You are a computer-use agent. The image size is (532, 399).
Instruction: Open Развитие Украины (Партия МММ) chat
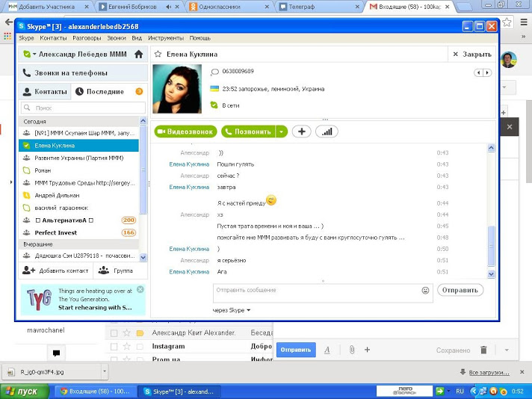pyautogui.click(x=78, y=158)
